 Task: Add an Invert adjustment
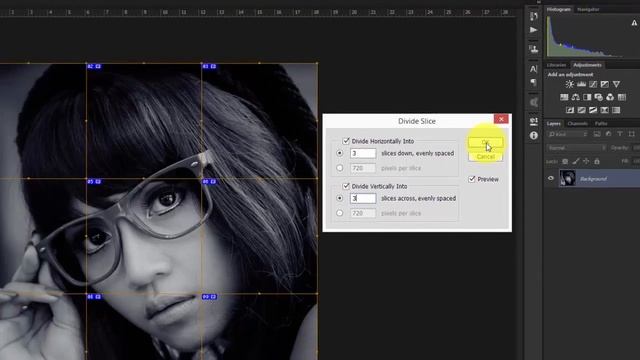[x=570, y=110]
